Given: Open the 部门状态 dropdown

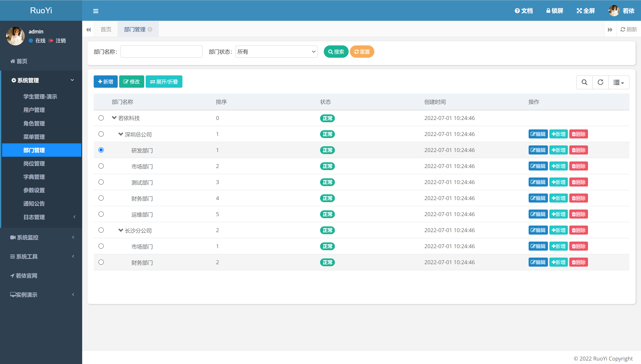Looking at the screenshot, I should click(x=276, y=52).
